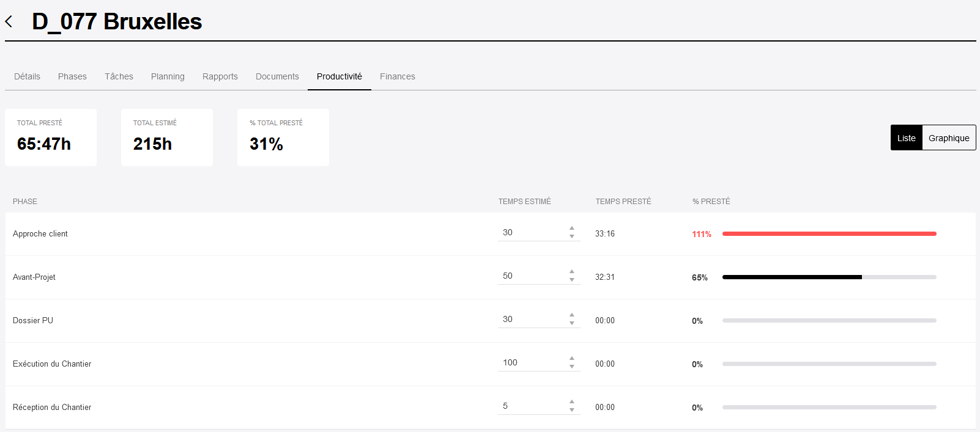Open the Finances tab
Viewport: 980px width, 432px height.
[398, 76]
